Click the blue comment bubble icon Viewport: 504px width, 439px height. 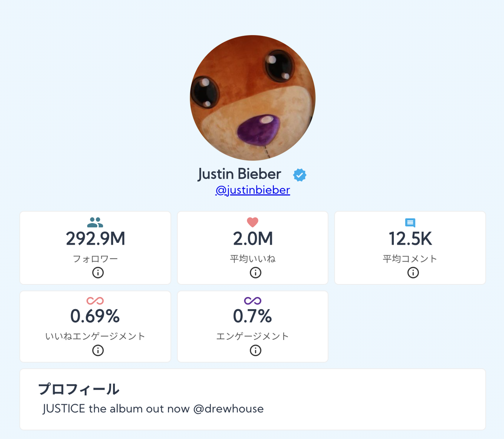pos(410,222)
